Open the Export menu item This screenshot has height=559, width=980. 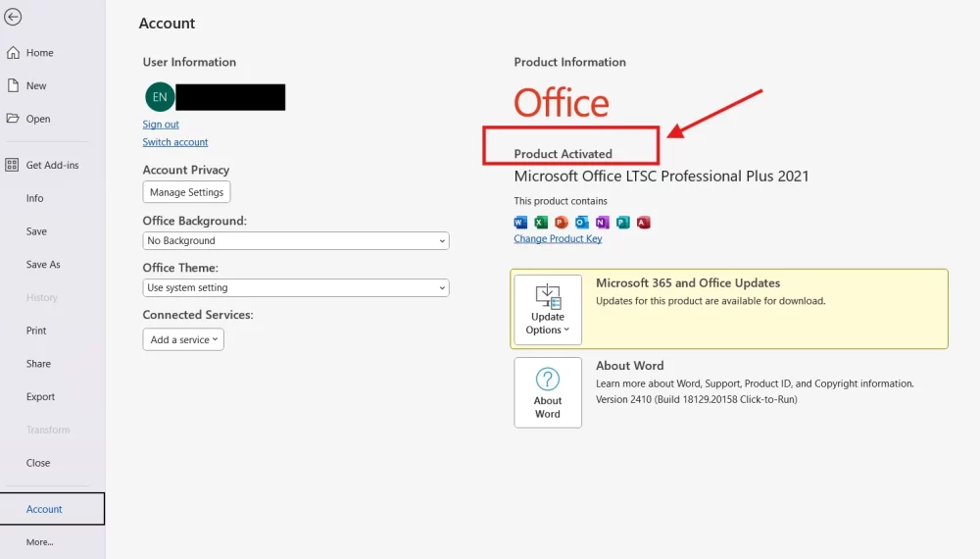pyautogui.click(x=41, y=397)
